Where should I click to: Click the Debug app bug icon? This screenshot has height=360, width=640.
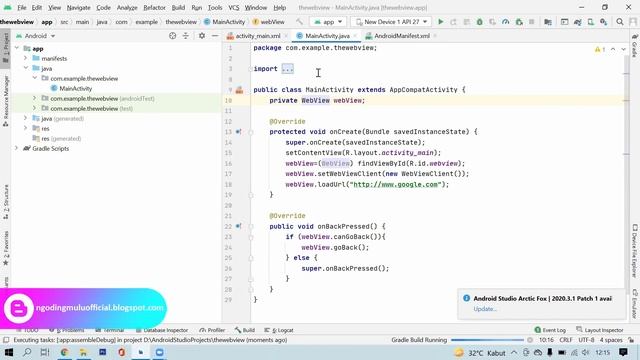point(480,22)
